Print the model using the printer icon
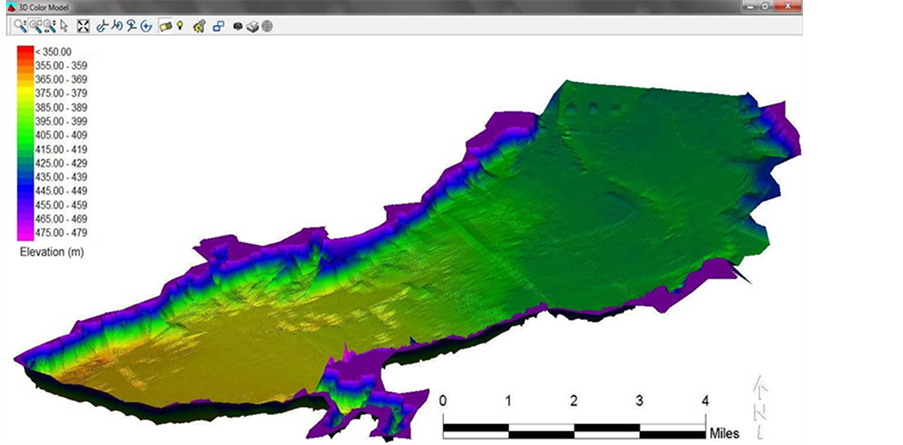This screenshot has width=903, height=445. [252, 25]
